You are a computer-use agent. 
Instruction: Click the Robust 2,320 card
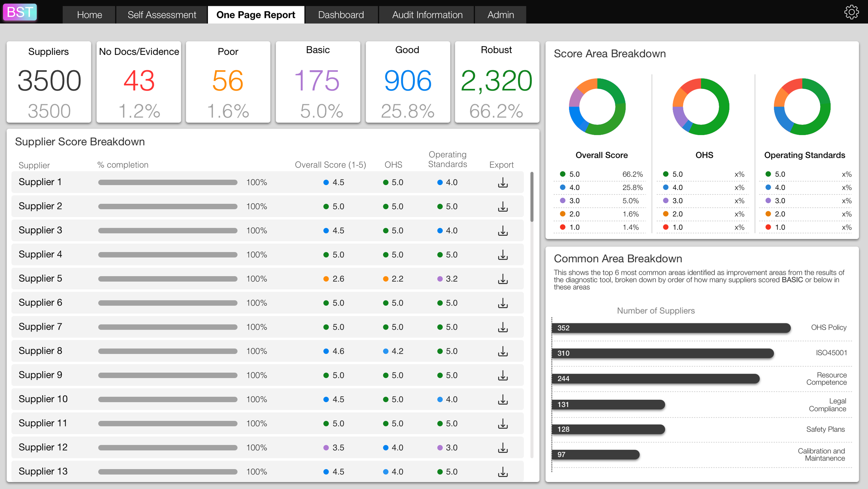(497, 82)
